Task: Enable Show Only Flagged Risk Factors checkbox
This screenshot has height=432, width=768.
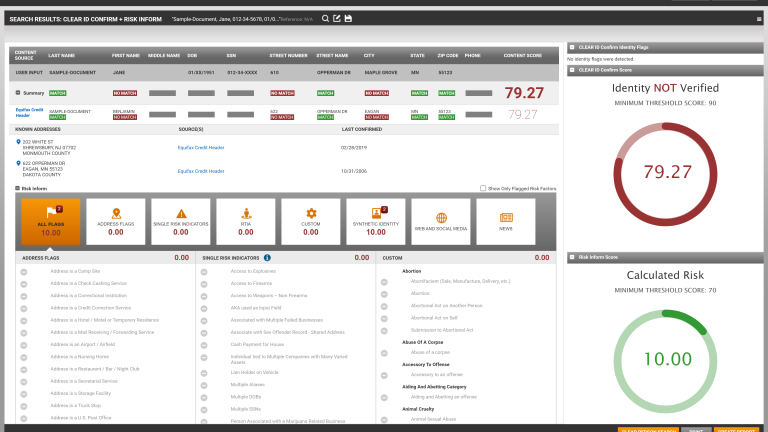Action: [482, 188]
